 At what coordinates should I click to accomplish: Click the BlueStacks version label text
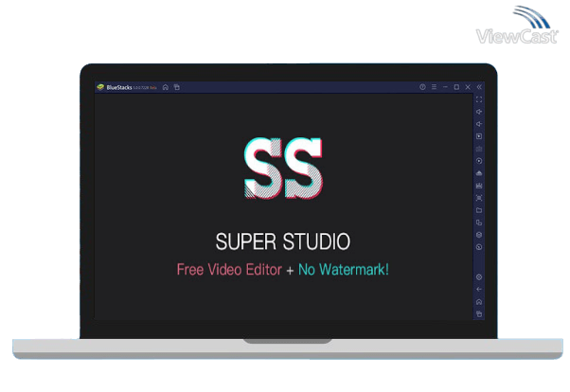pyautogui.click(x=145, y=88)
